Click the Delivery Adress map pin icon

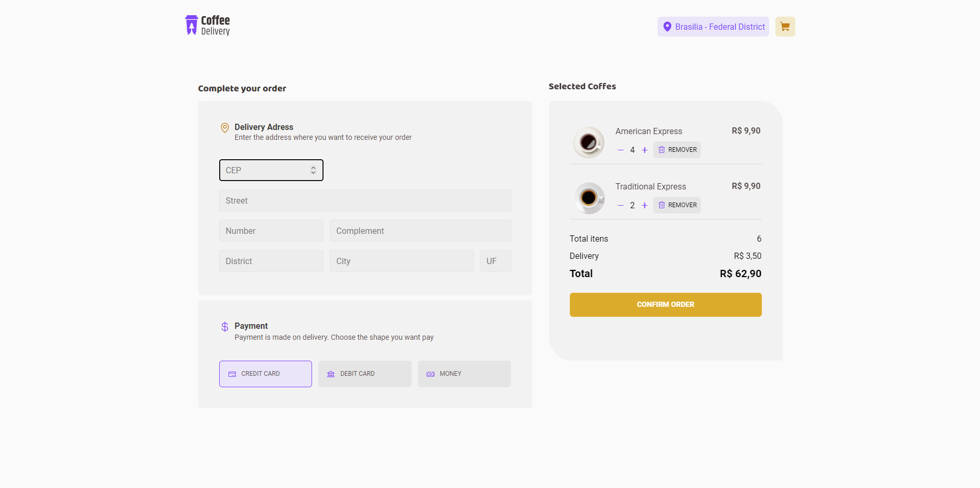click(225, 128)
